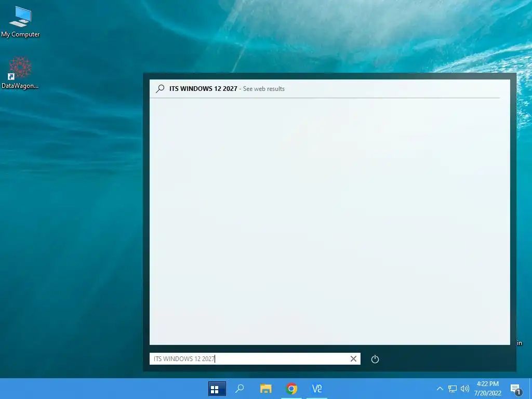532x399 pixels.
Task: Click the magnifier icon beside the search result
Action: click(x=160, y=89)
